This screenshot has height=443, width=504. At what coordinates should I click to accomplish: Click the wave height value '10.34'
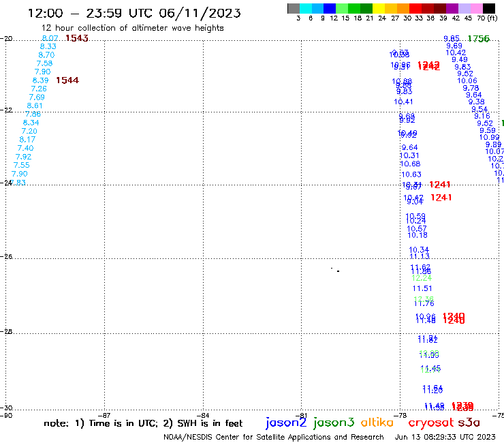pos(419,249)
